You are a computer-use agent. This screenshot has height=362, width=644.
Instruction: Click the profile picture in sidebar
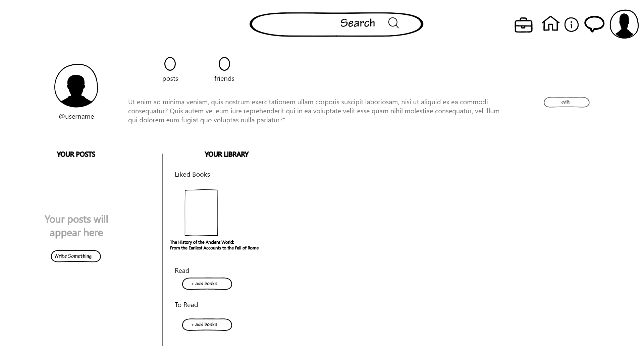[x=76, y=86]
